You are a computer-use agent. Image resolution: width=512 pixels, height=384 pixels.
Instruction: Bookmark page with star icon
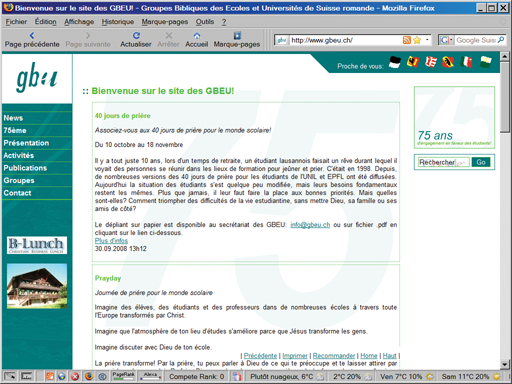pos(417,40)
